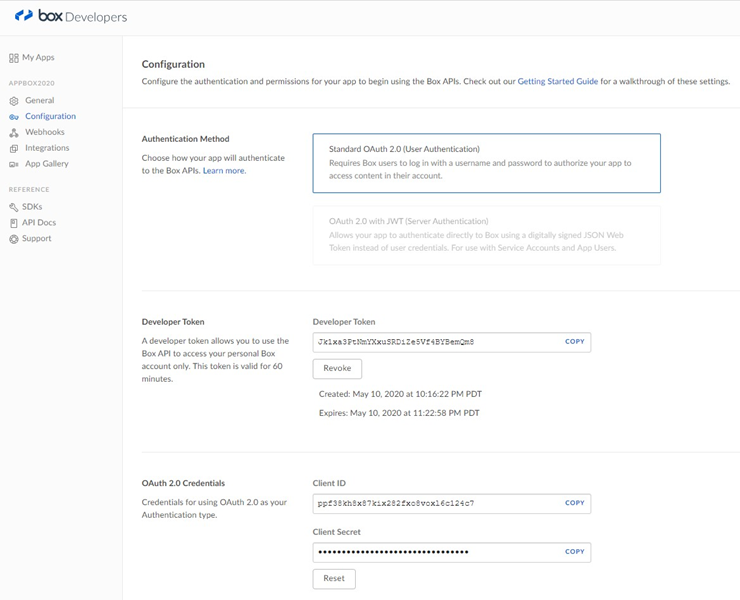Go to Webhooks section

click(45, 132)
